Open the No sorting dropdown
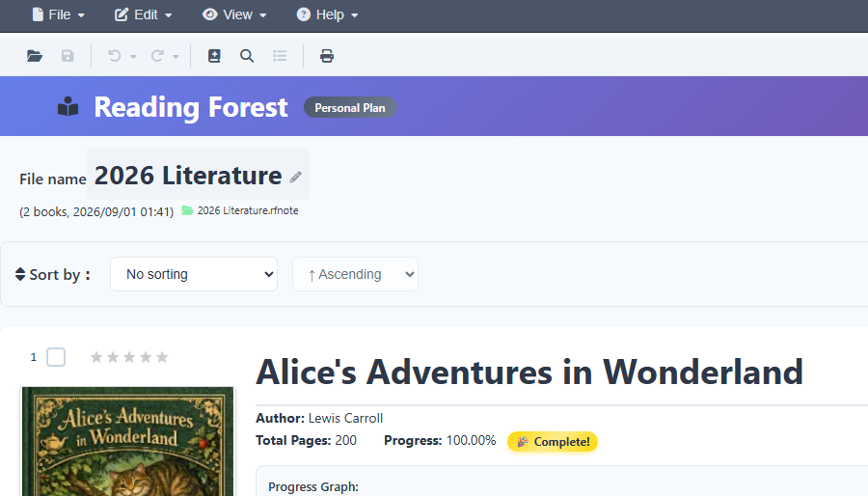This screenshot has width=868, height=496. tap(194, 274)
